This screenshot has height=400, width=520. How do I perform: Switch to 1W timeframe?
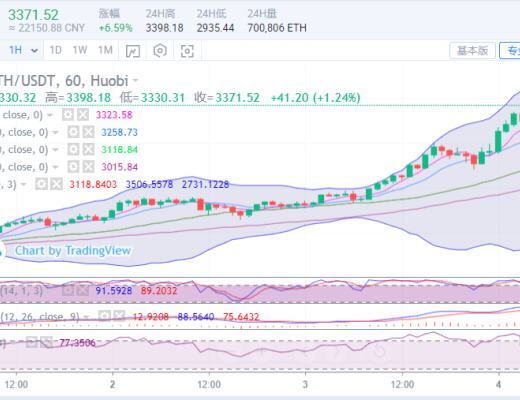[80, 50]
